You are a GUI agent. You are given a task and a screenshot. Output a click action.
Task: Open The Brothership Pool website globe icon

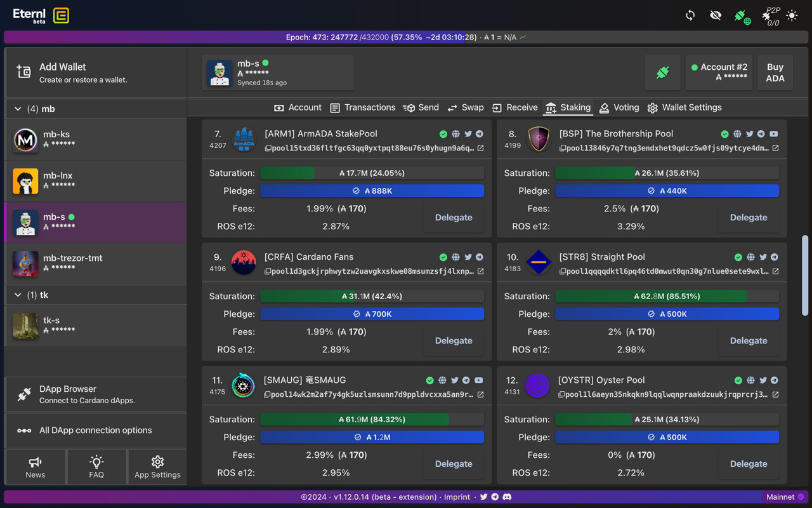click(737, 134)
